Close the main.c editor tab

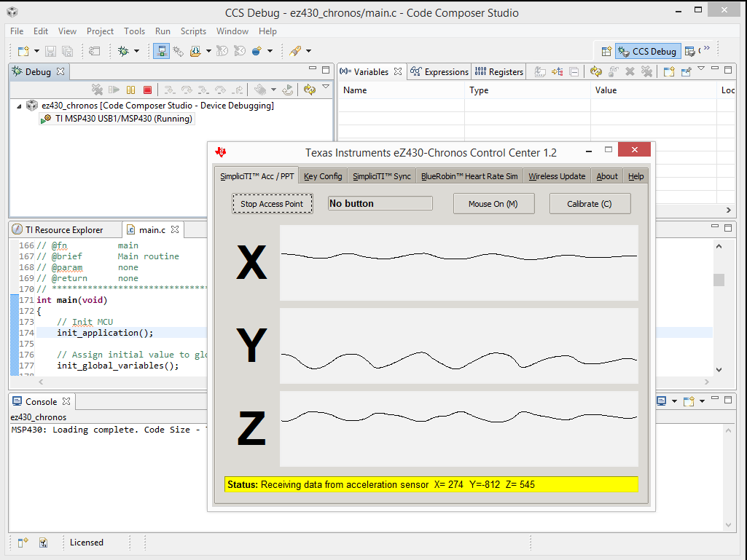point(175,229)
